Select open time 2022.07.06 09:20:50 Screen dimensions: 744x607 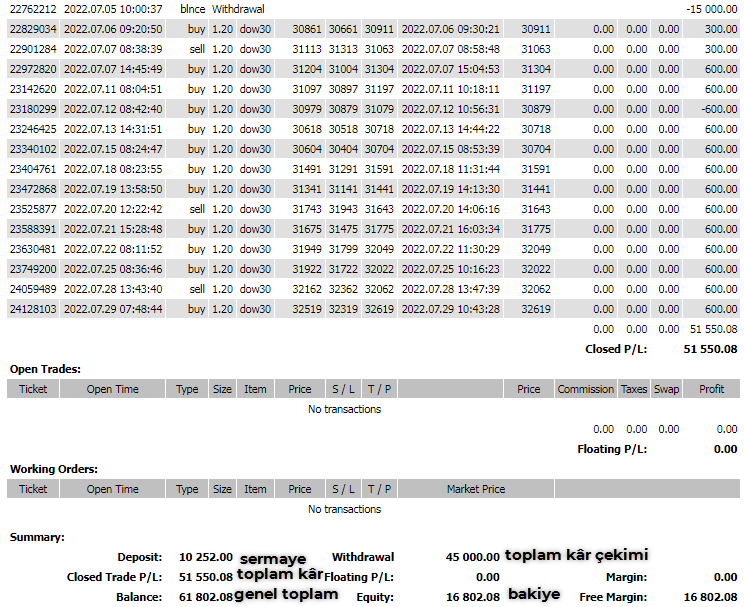click(113, 29)
